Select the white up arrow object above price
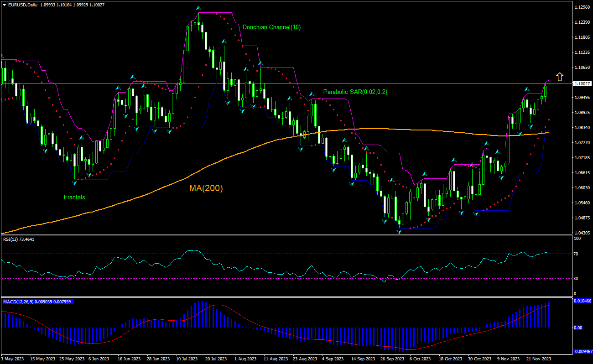The width and height of the screenshot is (593, 364). tap(560, 77)
